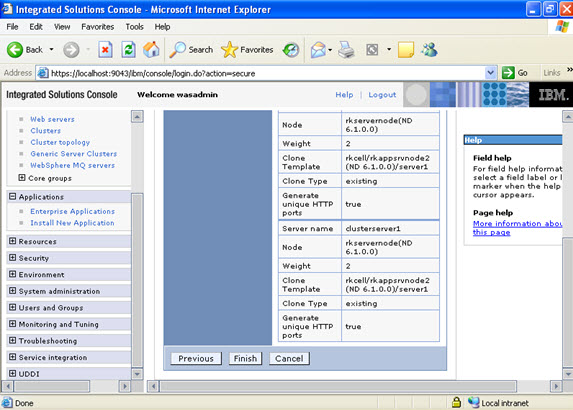
Task: Open the Mail button dropdown arrow
Action: click(x=330, y=50)
